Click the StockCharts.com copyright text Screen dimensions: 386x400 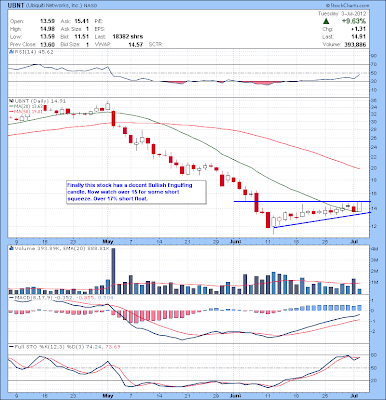[x=347, y=6]
